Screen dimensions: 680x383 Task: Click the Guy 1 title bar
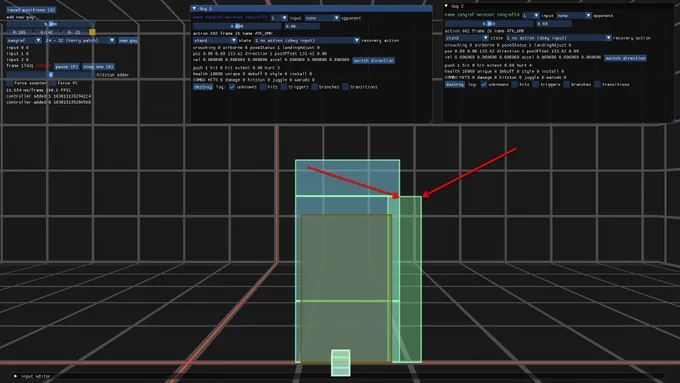click(x=311, y=8)
